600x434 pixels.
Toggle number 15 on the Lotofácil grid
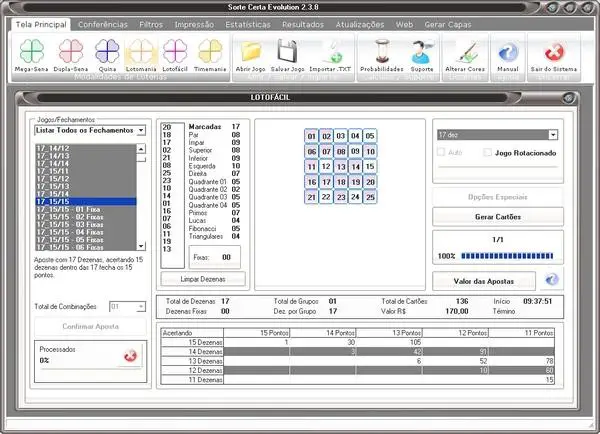click(370, 166)
